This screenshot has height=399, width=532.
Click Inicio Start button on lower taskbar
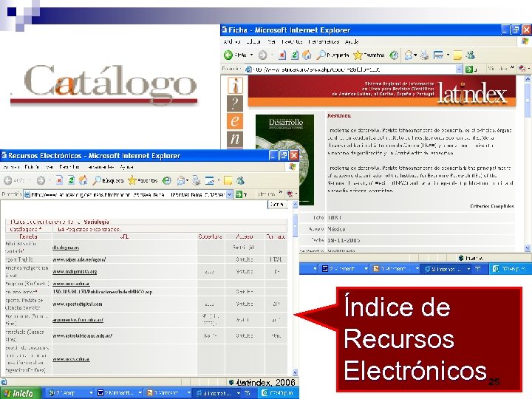coord(19,394)
